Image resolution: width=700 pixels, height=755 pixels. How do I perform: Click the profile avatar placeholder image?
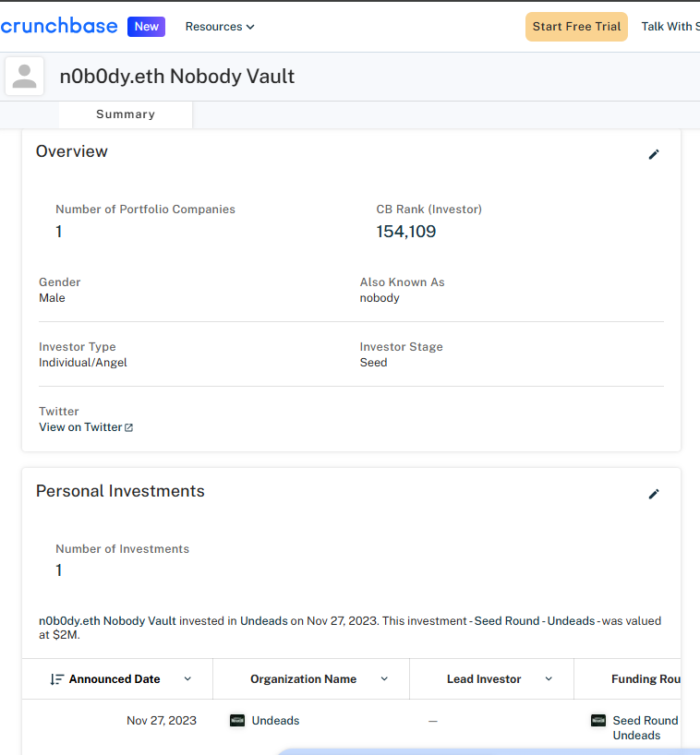(x=25, y=76)
